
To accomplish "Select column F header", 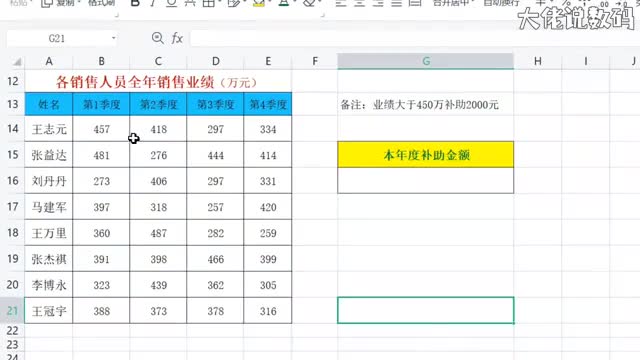I will 315,61.
